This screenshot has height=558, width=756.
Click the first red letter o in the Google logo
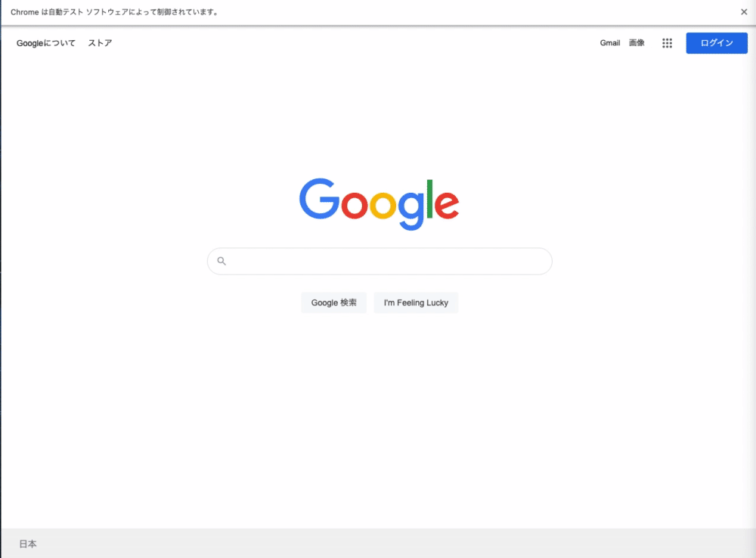[355, 205]
